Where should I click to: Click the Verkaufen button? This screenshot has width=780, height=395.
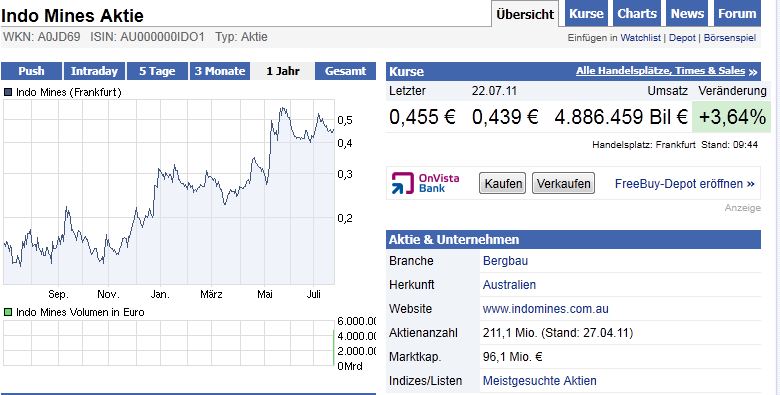[564, 184]
